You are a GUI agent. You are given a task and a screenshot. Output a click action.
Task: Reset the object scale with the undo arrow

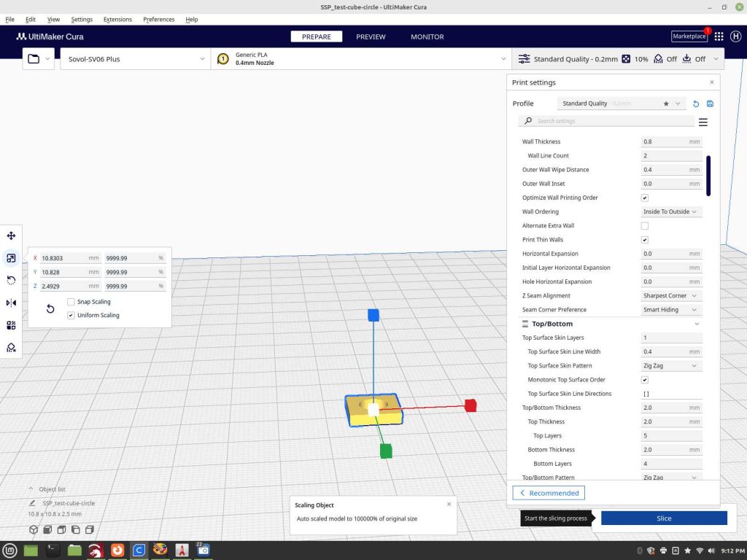[50, 308]
